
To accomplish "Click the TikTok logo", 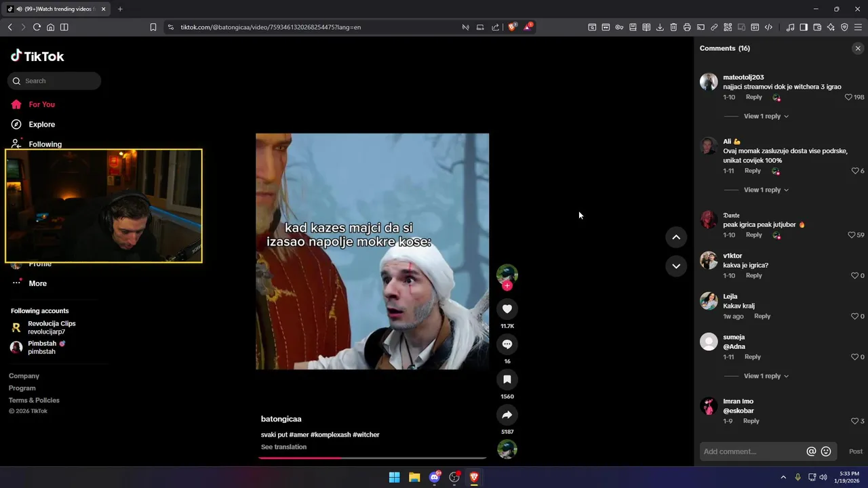I will tap(37, 56).
